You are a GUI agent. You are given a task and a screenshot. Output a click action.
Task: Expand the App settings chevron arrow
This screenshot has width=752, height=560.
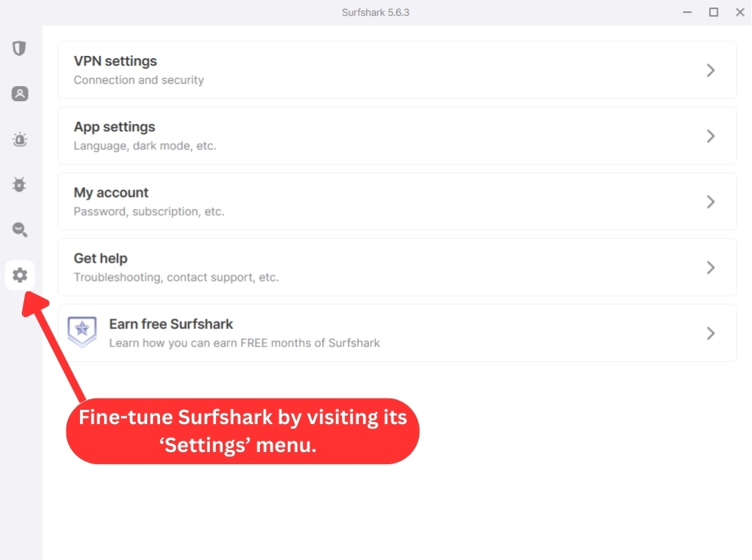pyautogui.click(x=710, y=136)
